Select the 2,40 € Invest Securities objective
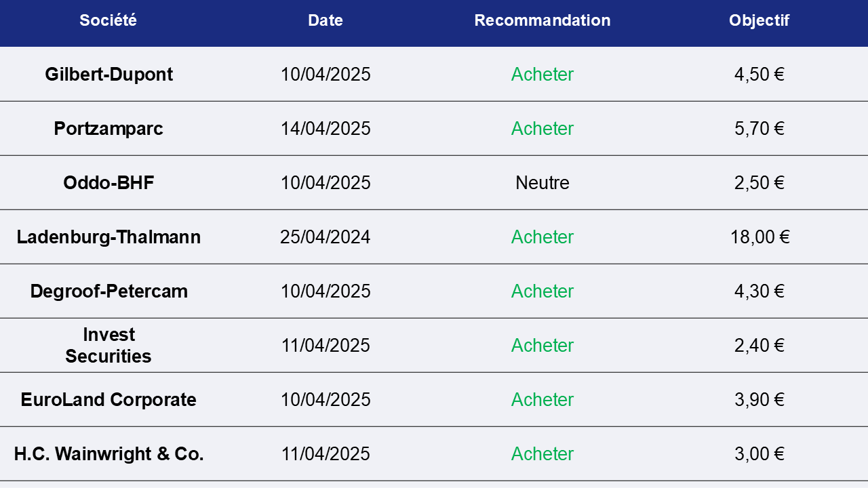Screen dimensions: 868x488 click(x=759, y=346)
